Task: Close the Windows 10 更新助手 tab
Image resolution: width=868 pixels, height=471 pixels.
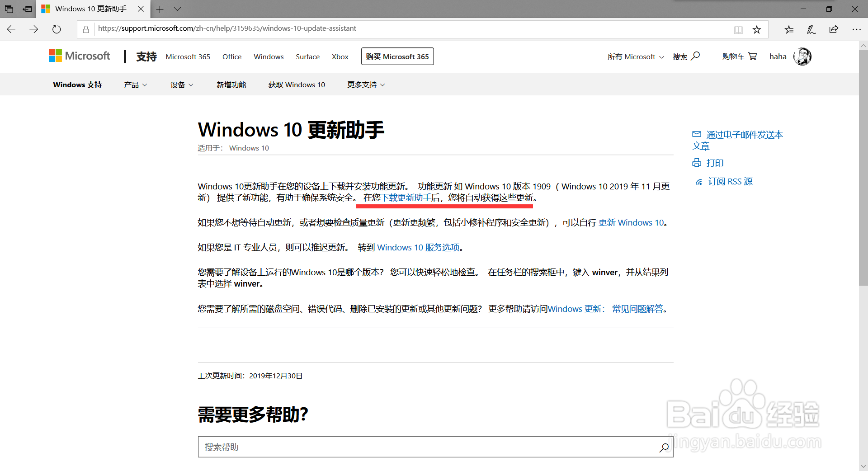Action: (x=141, y=9)
